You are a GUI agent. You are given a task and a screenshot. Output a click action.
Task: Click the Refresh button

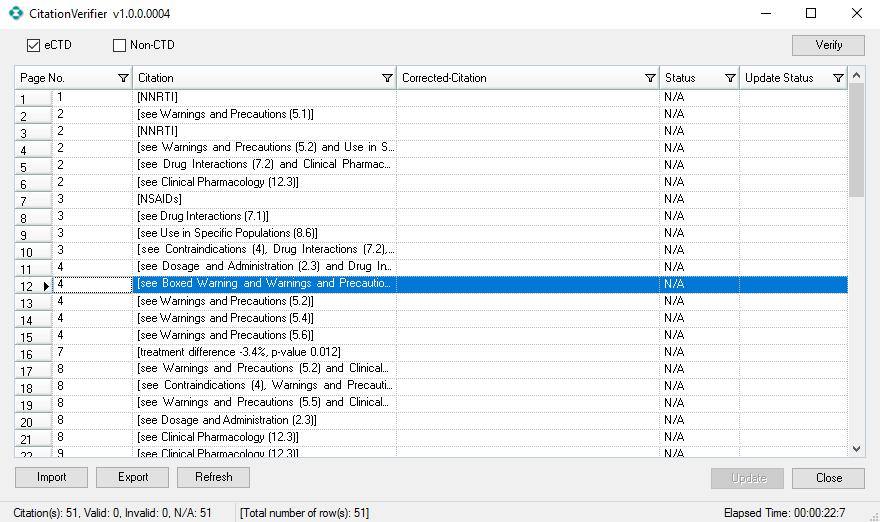pyautogui.click(x=213, y=477)
